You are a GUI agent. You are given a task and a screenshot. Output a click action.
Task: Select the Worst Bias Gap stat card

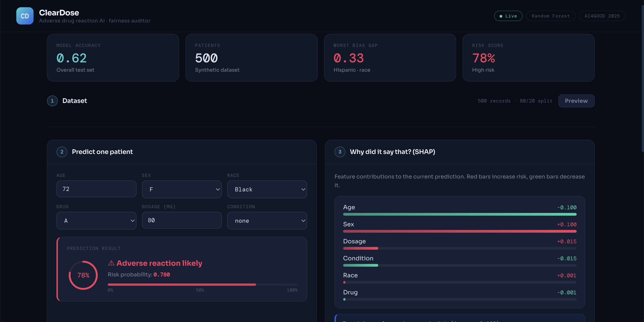pos(390,58)
